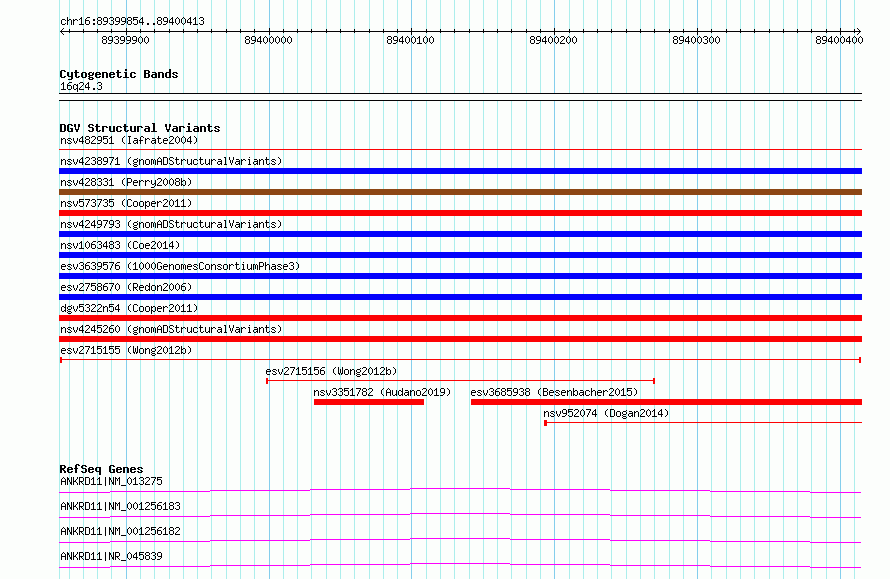Select variant label nsv4238971 (gnomADStructuralVariants)

tap(171, 161)
